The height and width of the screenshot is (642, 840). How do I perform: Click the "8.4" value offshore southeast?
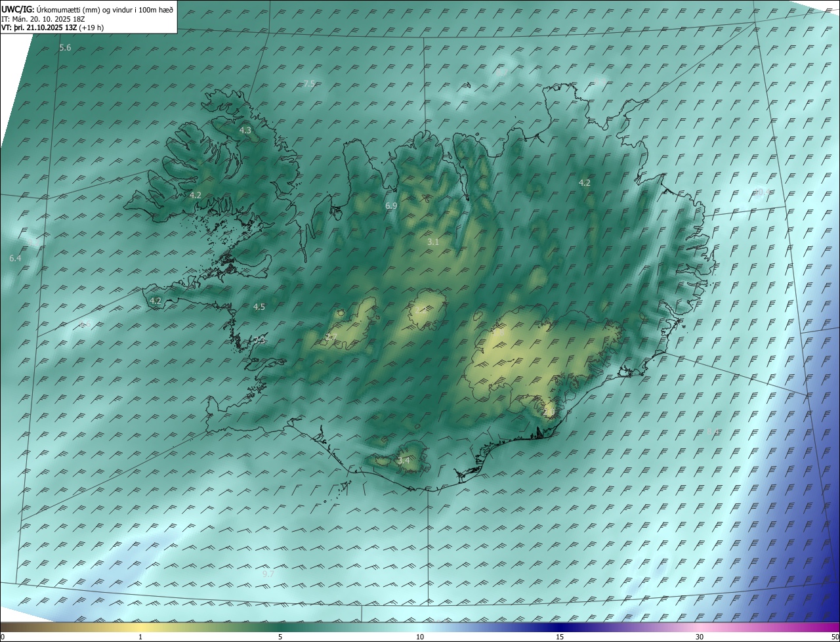pyautogui.click(x=713, y=432)
